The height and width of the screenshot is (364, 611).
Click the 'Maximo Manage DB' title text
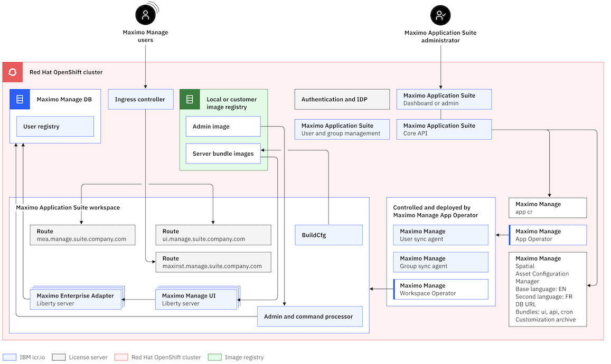[64, 99]
